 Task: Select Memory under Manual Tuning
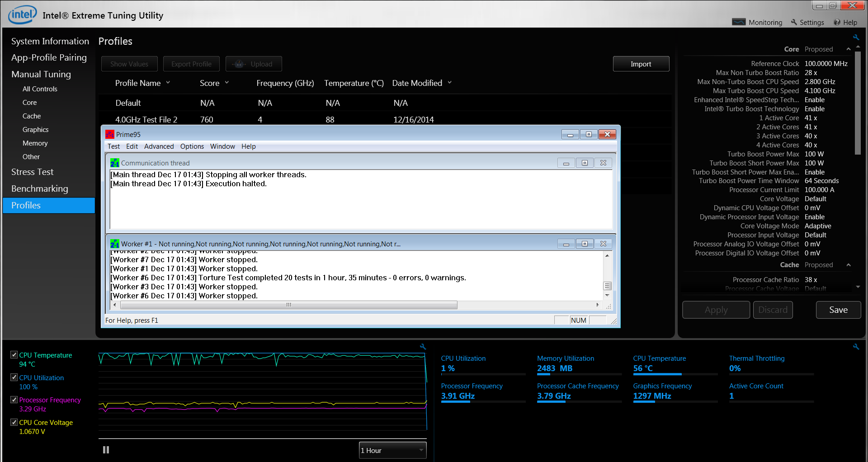click(35, 143)
